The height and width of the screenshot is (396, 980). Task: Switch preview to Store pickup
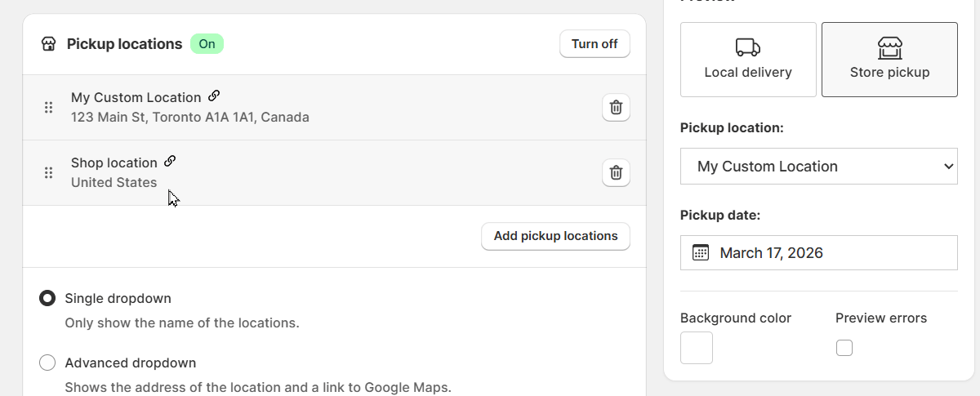889,60
